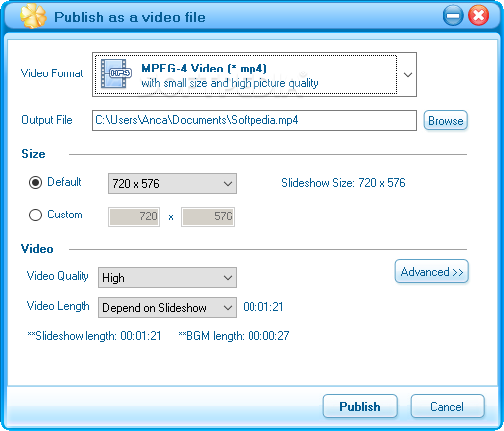
Task: Click the Slideshow Size: 720 x 576 text
Action: coord(343,183)
